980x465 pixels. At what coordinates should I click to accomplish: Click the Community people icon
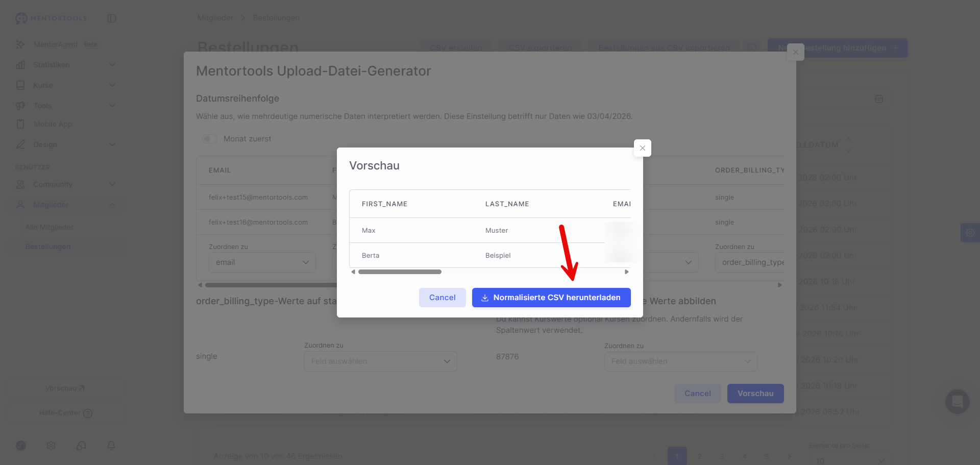point(20,184)
